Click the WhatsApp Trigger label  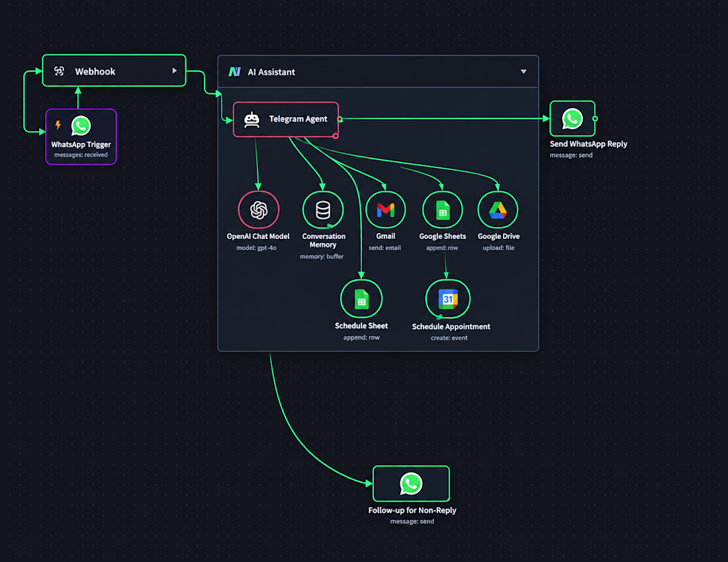click(x=81, y=144)
